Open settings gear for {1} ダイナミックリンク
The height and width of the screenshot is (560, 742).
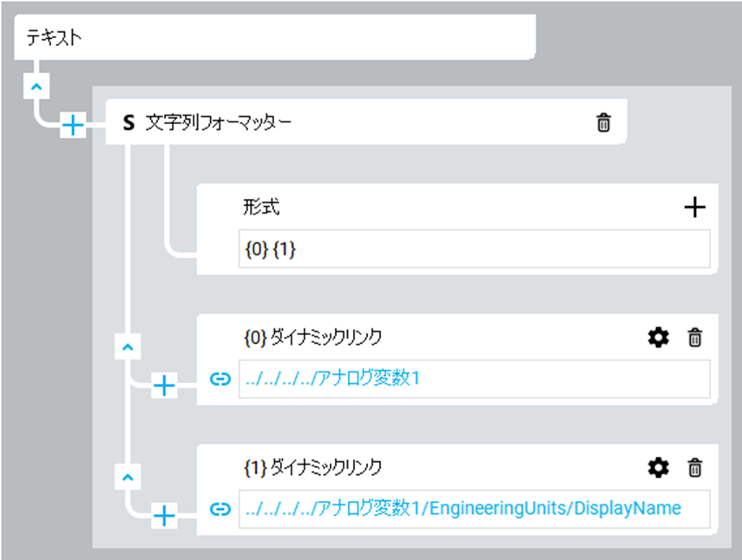pos(659,468)
